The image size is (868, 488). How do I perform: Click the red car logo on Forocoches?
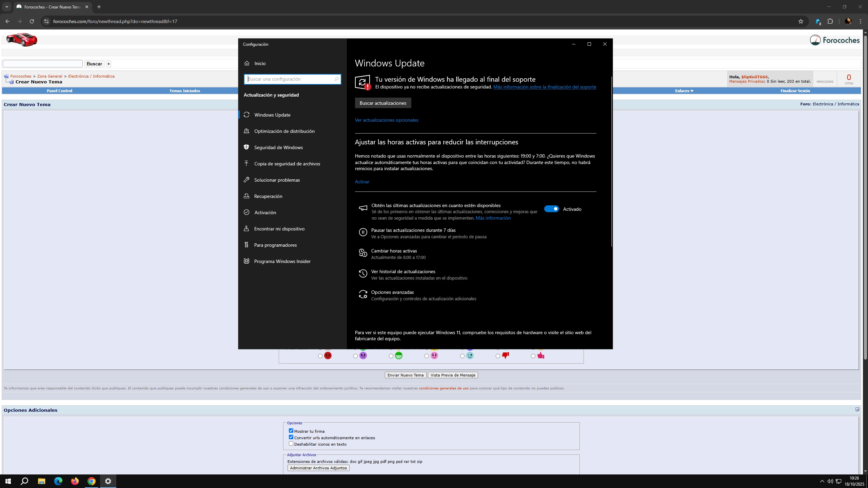coord(22,40)
